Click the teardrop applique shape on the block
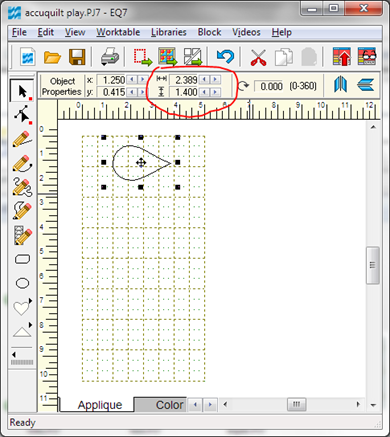Viewport: 390px width, 437px height. pyautogui.click(x=141, y=163)
